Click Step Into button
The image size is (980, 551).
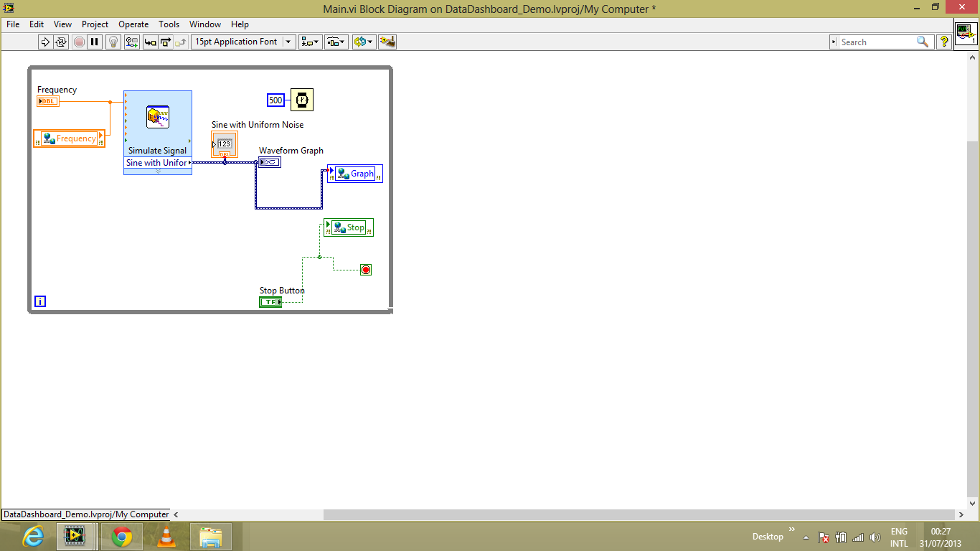coord(150,42)
